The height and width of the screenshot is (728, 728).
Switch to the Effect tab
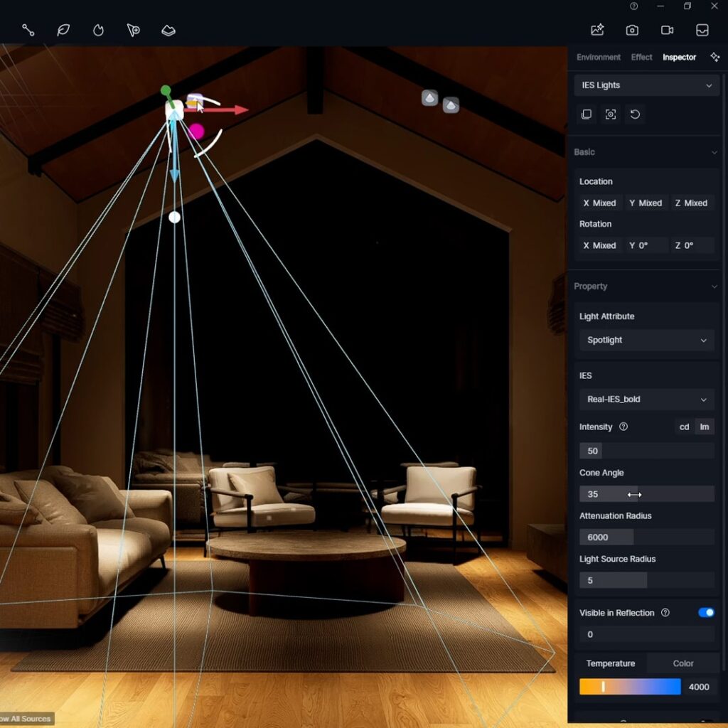[x=641, y=57]
